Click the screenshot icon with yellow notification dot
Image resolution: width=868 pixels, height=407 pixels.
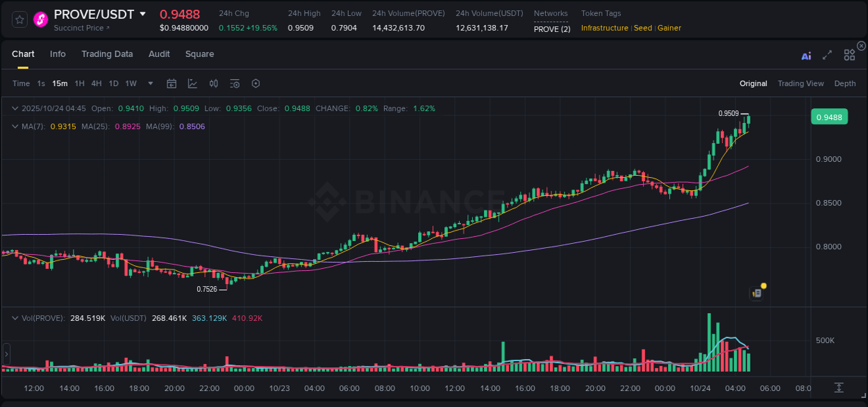click(x=756, y=293)
